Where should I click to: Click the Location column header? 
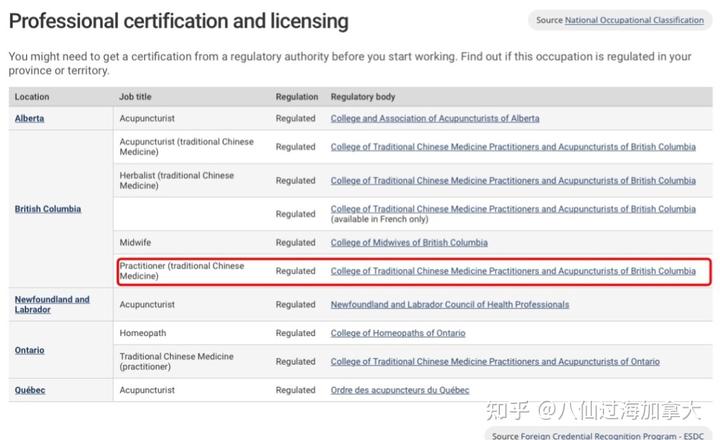click(x=32, y=97)
